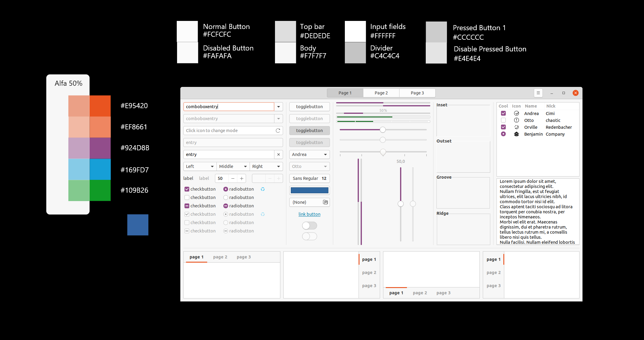Click the blue color chooser button
Image resolution: width=644 pixels, height=340 pixels.
[x=309, y=190]
